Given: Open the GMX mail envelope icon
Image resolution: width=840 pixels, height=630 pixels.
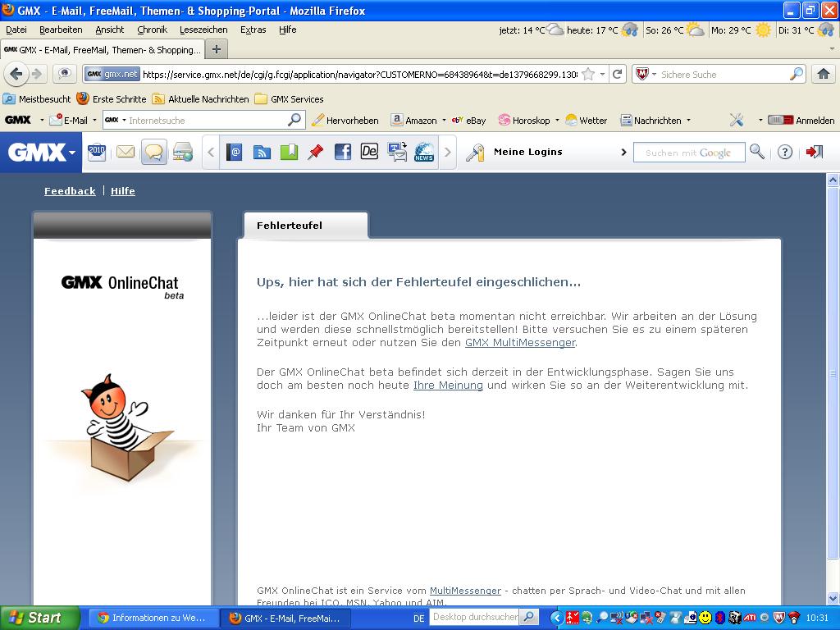Looking at the screenshot, I should (x=126, y=152).
